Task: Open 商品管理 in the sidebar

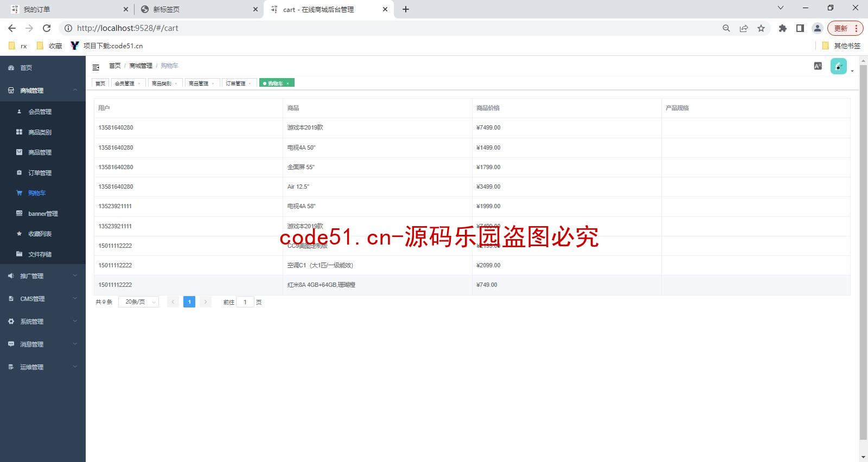Action: (43, 152)
